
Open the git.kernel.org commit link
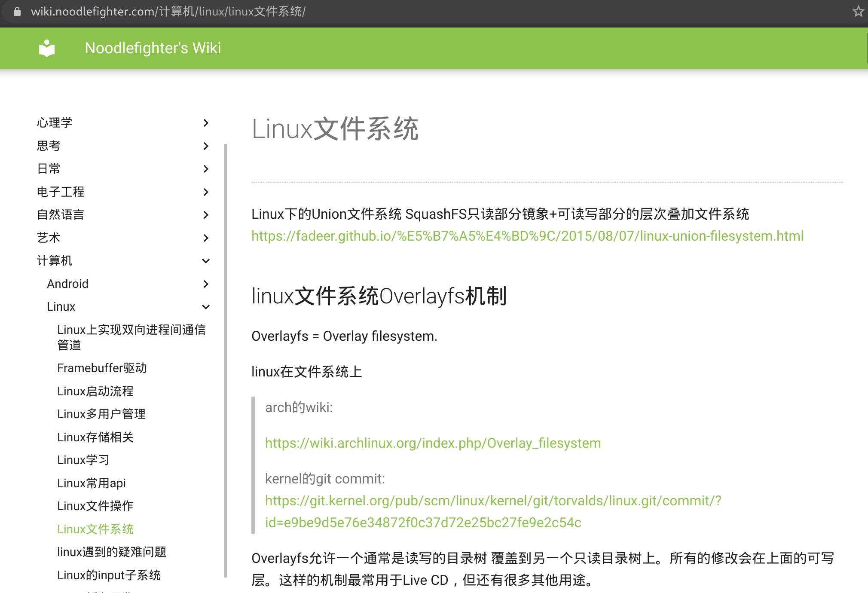(x=493, y=501)
